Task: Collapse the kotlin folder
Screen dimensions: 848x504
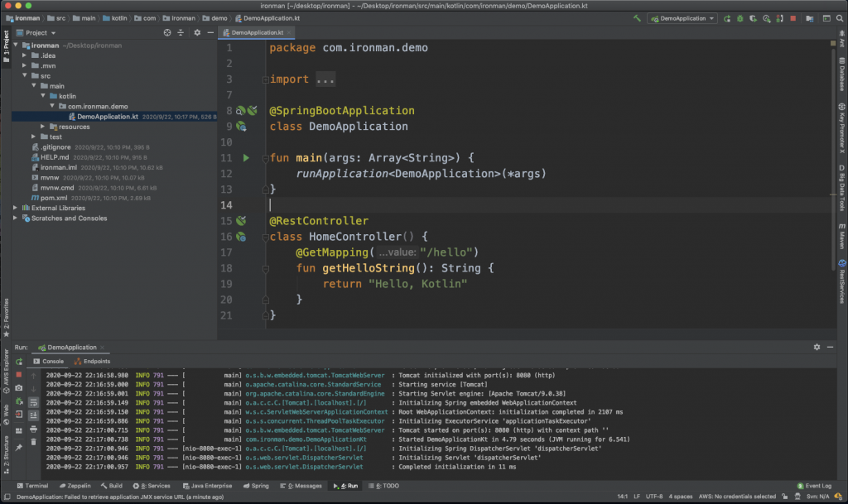Action: pos(43,96)
